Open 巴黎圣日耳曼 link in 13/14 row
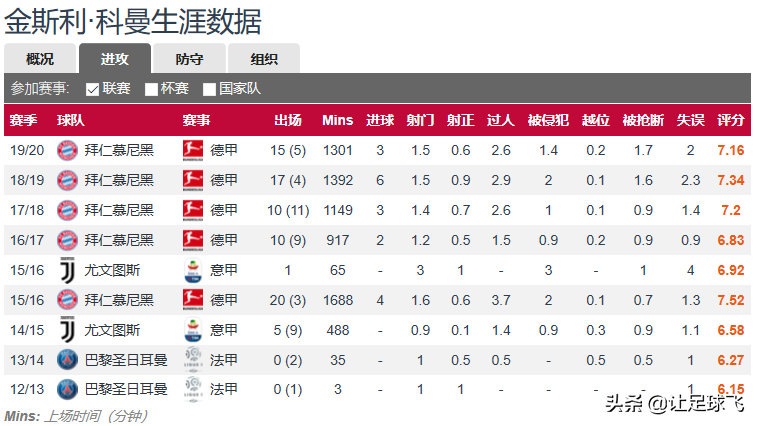The width and height of the screenshot is (757, 426). (x=126, y=360)
